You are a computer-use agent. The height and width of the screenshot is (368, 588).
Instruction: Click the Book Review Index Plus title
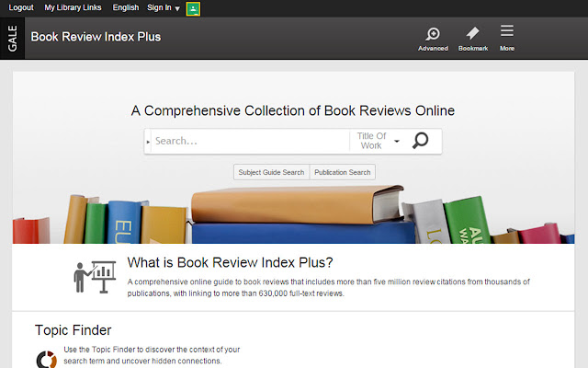96,37
